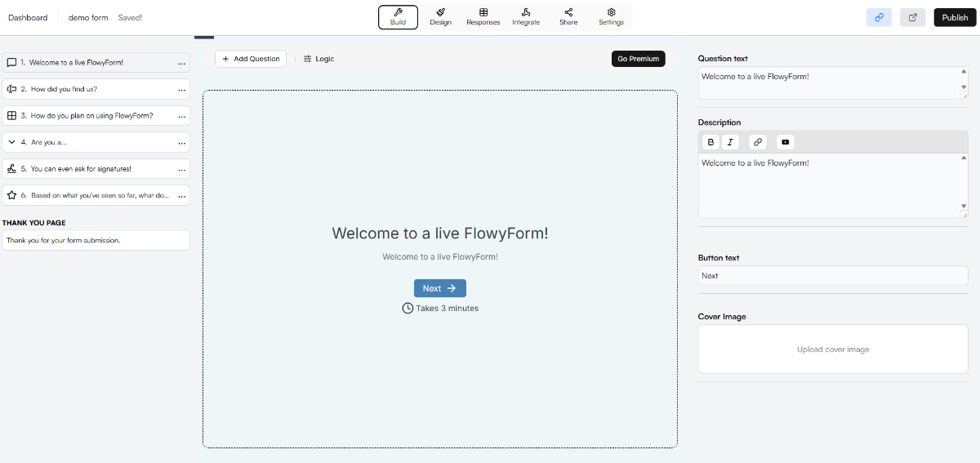This screenshot has height=463, width=980.
Task: Open the Settings tab
Action: [x=611, y=17]
